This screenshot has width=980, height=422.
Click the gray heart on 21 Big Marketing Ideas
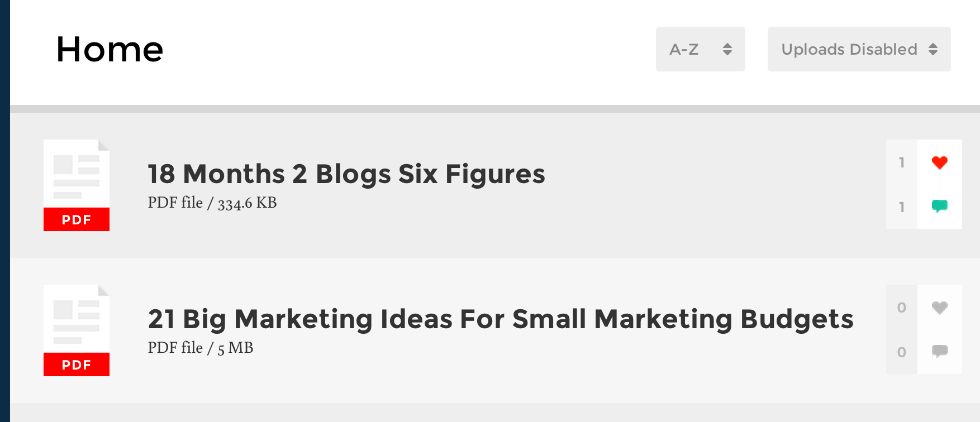point(939,308)
